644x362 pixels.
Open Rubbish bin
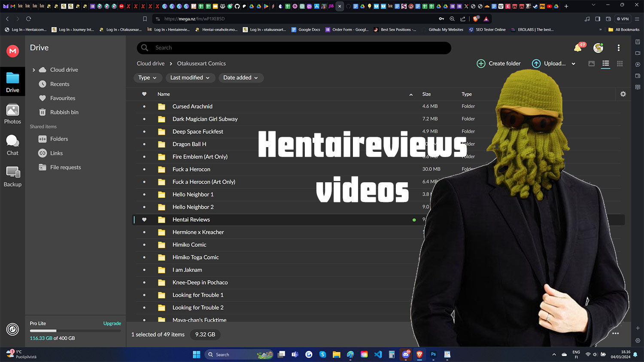click(64, 112)
